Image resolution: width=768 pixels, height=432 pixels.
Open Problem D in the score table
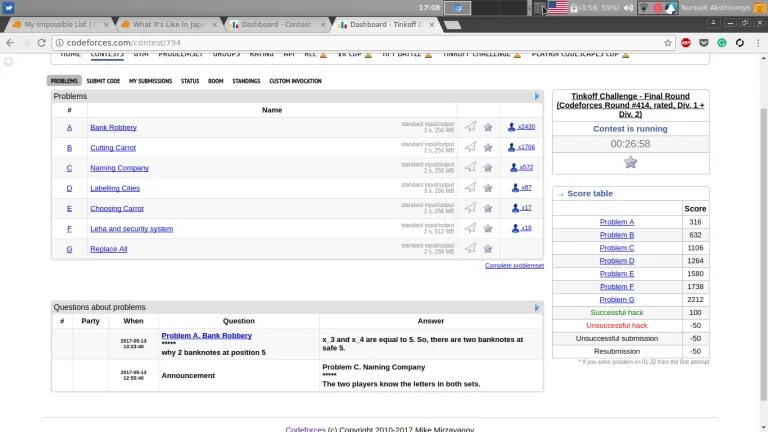click(x=617, y=261)
